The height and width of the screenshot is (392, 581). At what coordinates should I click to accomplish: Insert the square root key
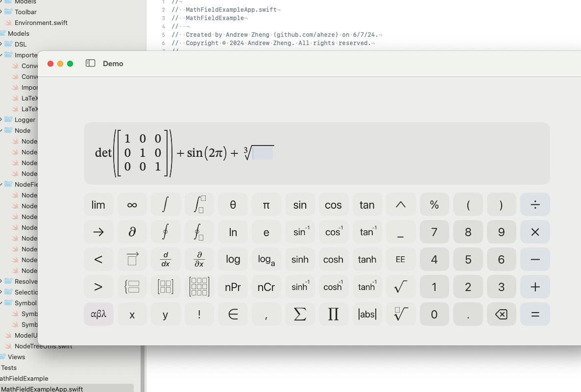point(401,287)
